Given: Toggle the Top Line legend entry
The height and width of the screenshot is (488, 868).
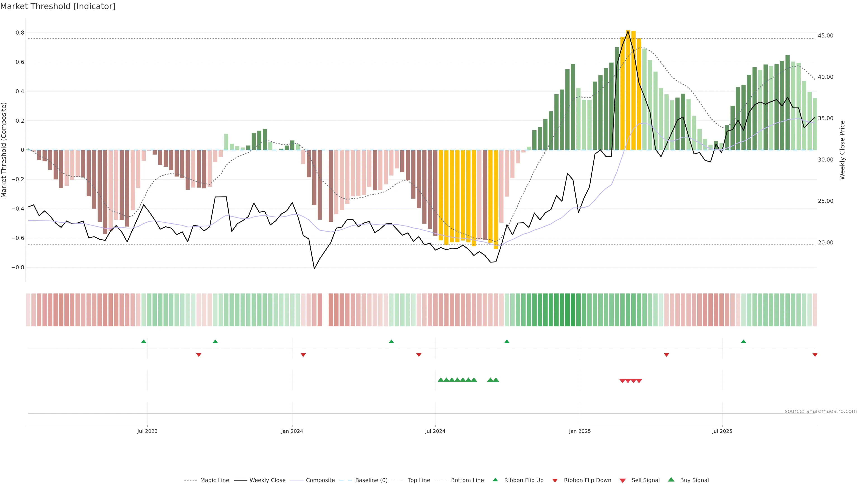Looking at the screenshot, I should click(419, 480).
